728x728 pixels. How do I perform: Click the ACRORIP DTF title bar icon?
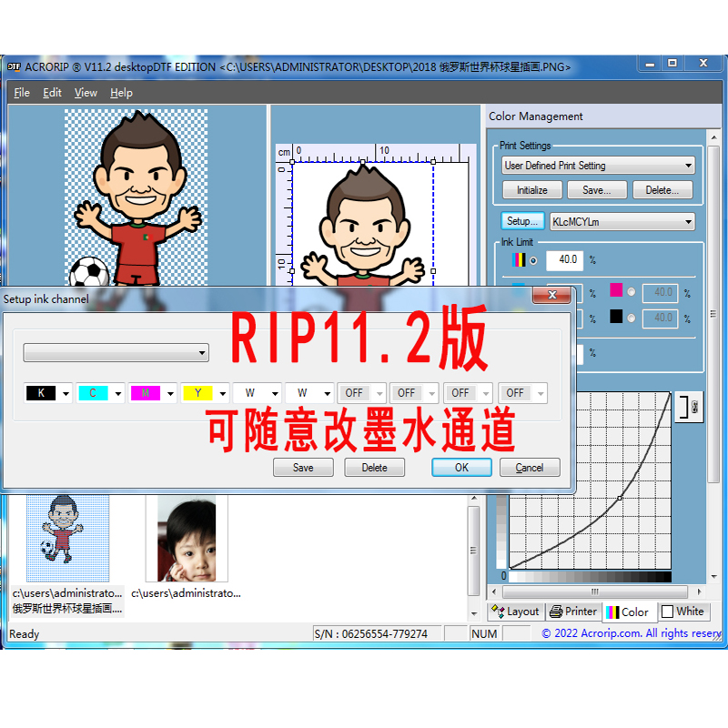(14, 66)
